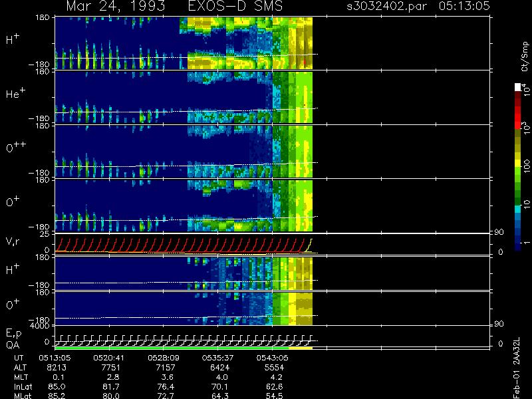The width and height of the screenshot is (532, 399).
Task: Click MLT value '0.1'
Action: pos(59,377)
